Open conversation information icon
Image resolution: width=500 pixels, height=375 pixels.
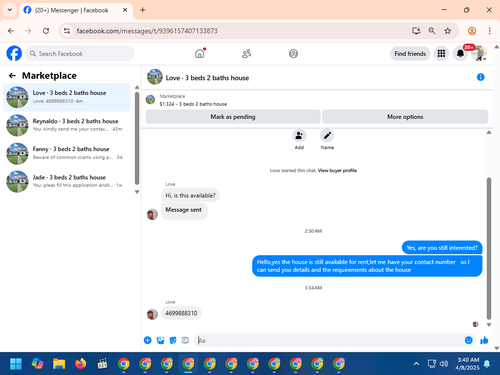[480, 77]
